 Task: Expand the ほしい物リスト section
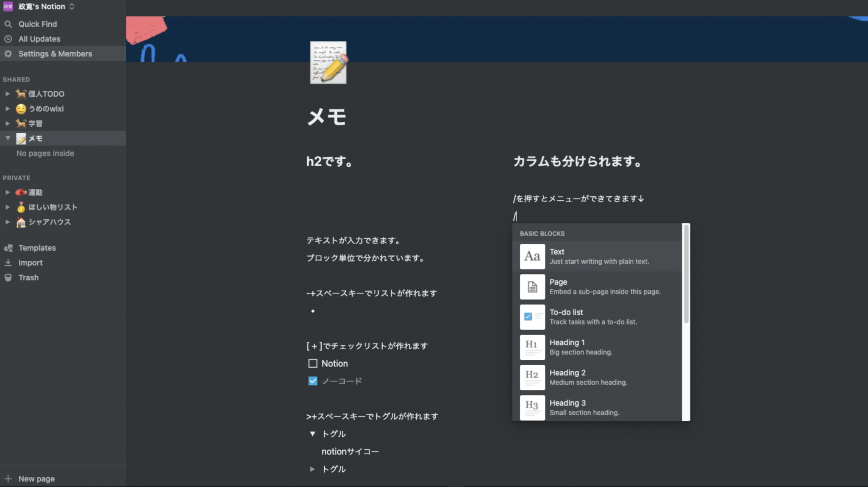point(7,207)
